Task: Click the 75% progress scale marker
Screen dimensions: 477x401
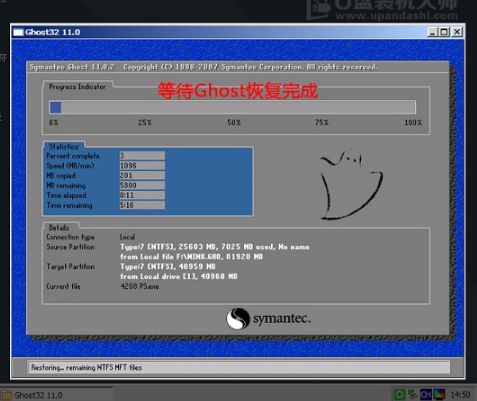Action: (322, 122)
